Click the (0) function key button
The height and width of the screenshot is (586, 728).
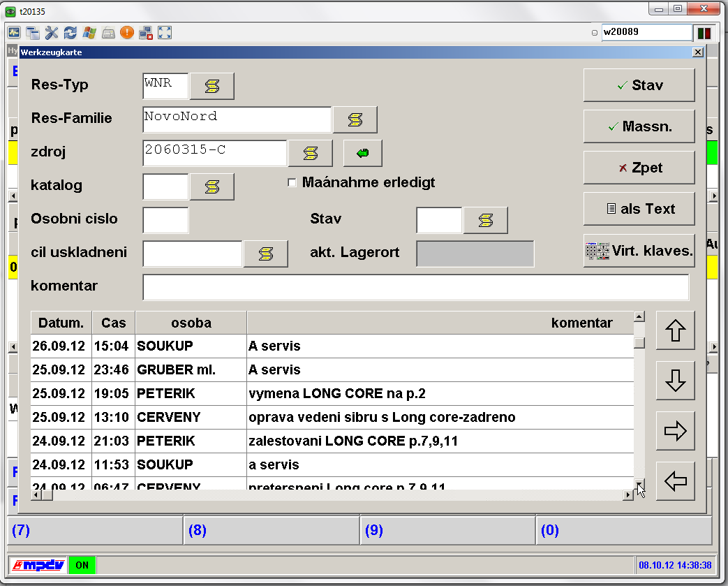(x=624, y=530)
